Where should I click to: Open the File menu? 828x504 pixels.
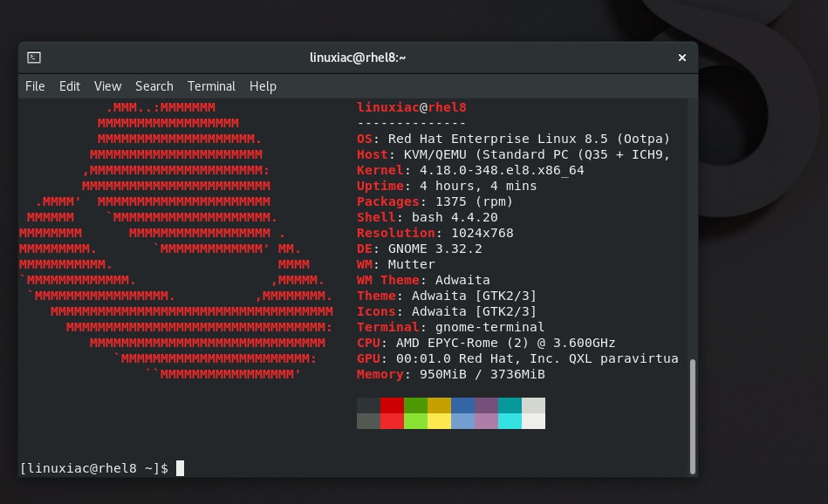(35, 86)
